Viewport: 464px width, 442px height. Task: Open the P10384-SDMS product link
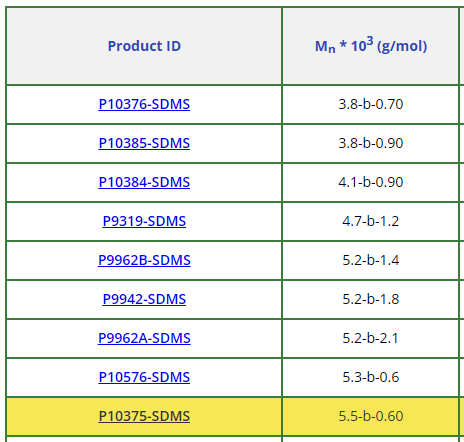(x=144, y=182)
